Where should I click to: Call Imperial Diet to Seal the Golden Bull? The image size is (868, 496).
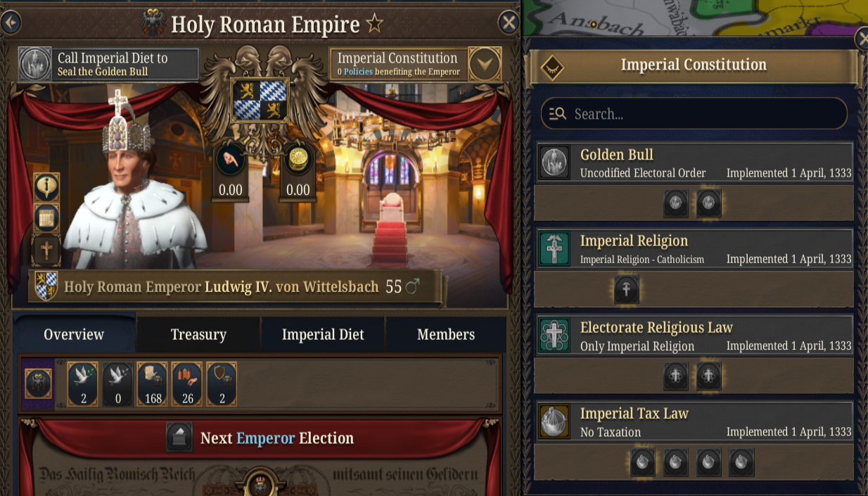coord(109,64)
